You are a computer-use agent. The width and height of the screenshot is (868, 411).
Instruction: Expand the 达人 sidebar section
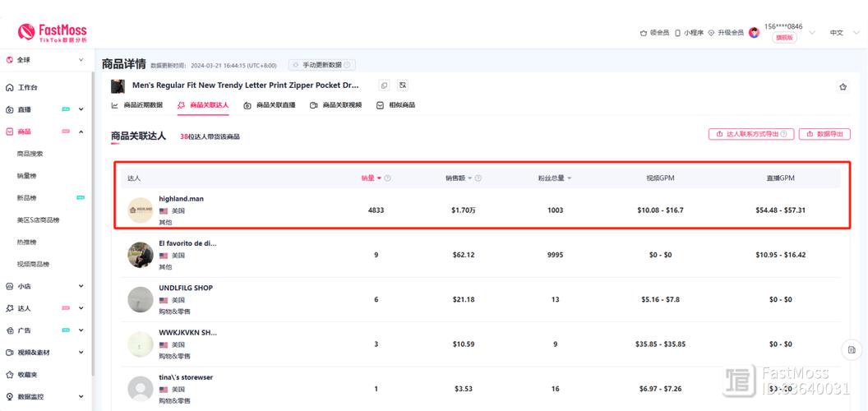[81, 308]
